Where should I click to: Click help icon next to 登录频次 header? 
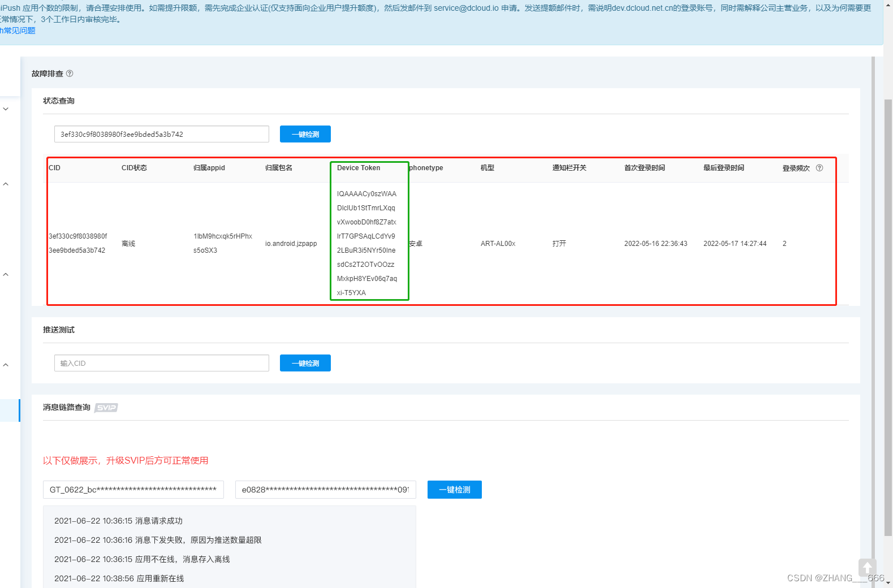[819, 168]
